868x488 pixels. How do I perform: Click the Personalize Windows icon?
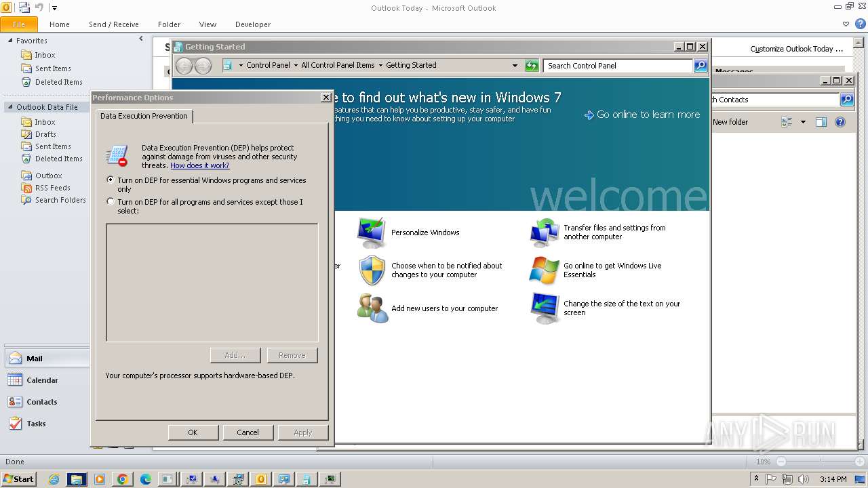372,232
